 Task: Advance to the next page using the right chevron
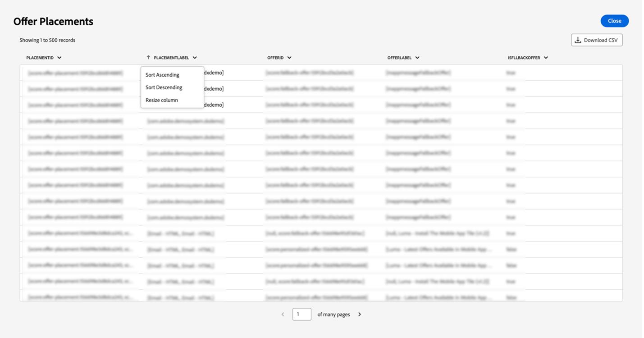point(359,314)
